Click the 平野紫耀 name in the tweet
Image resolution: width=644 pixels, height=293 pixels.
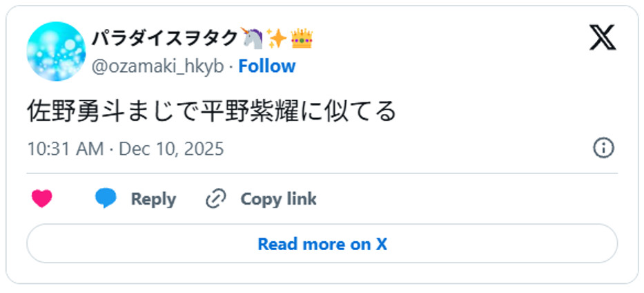[250, 112]
